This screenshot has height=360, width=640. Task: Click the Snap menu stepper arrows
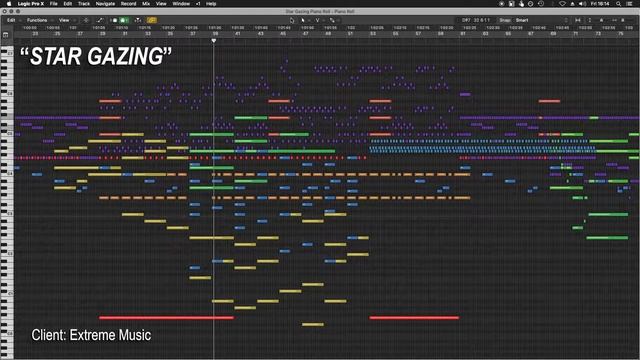point(566,20)
